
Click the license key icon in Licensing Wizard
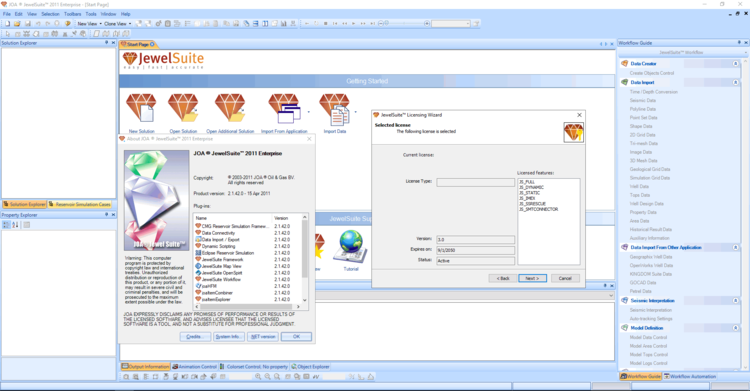pos(574,133)
